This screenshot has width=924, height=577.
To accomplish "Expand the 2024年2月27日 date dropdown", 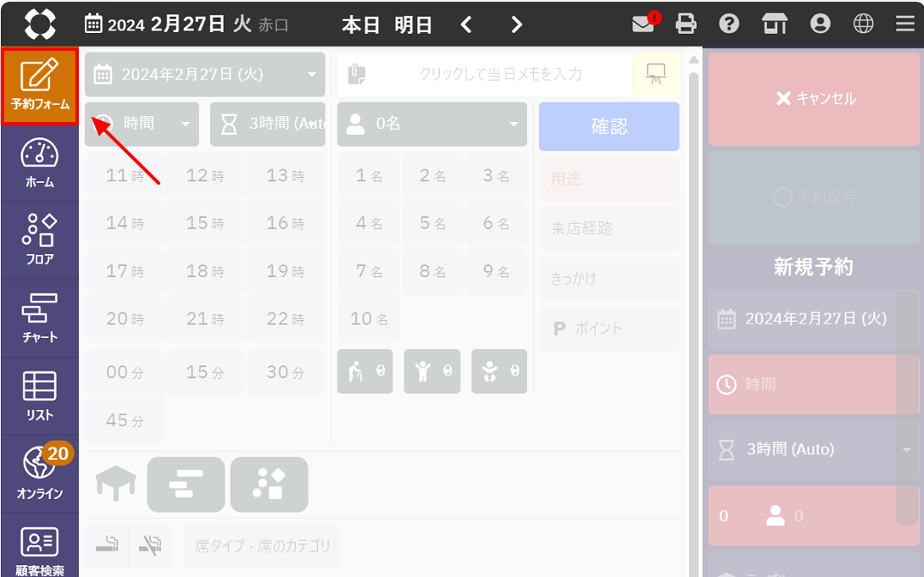I will coord(204,75).
